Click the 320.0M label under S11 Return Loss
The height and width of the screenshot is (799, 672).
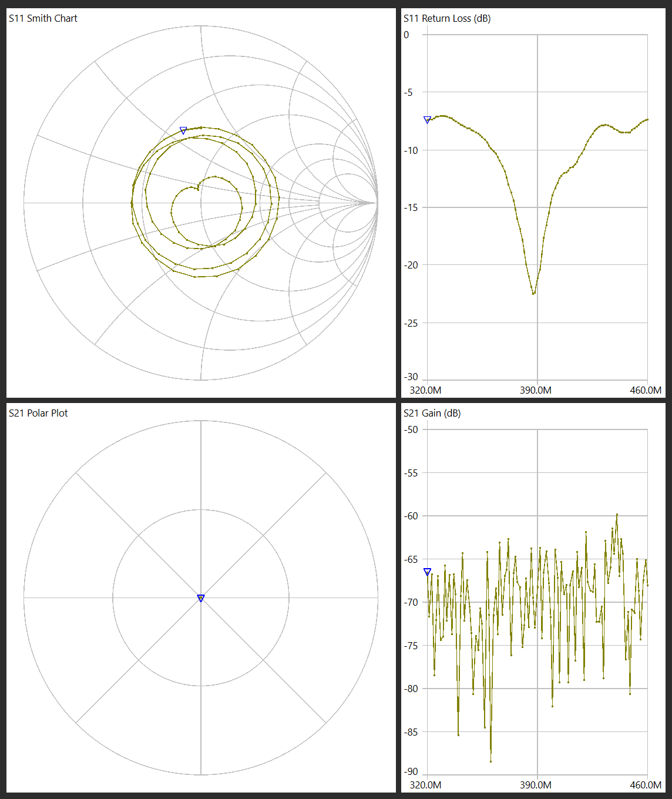pos(425,390)
